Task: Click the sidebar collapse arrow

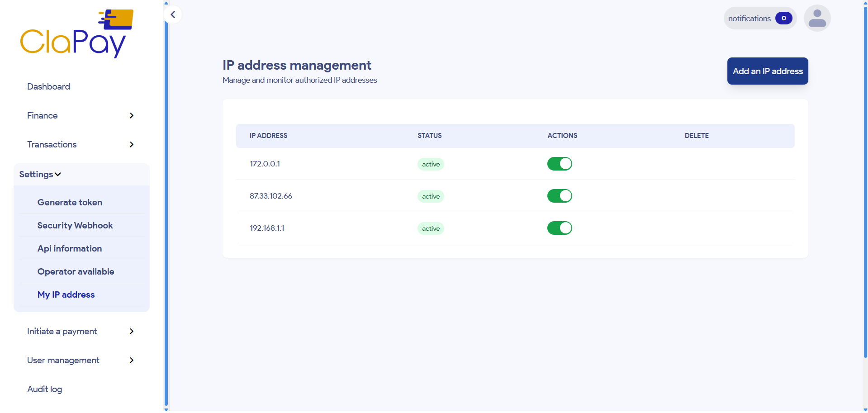Action: (172, 14)
